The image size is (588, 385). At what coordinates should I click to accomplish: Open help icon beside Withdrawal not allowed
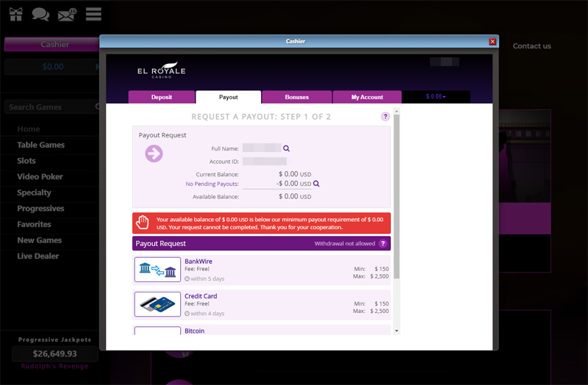tap(383, 244)
